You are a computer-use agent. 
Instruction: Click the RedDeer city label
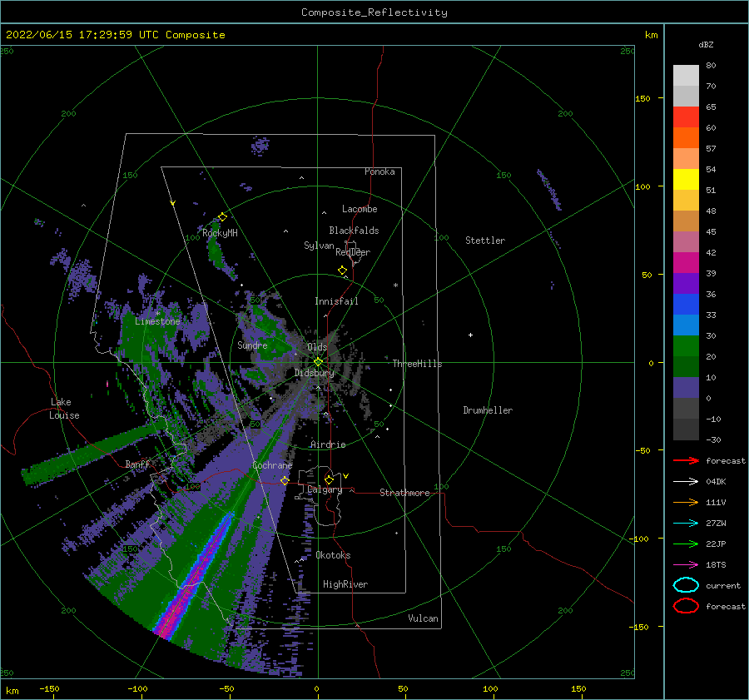(353, 252)
